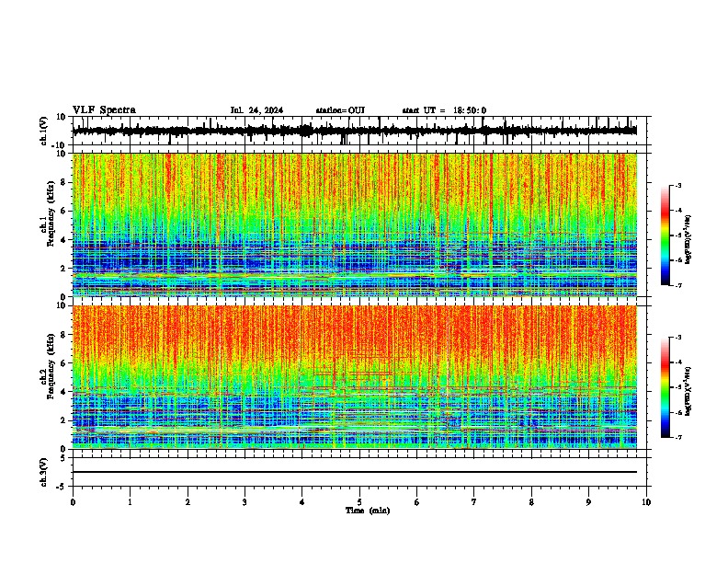728x563 pixels.
Task: Click the time axis tick label 9
Action: 588,502
